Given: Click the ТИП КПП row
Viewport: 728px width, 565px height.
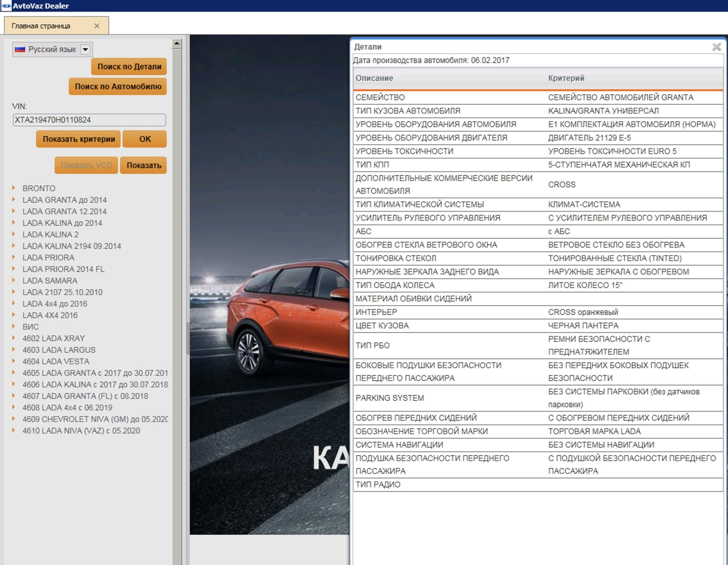Looking at the screenshot, I should 538,165.
